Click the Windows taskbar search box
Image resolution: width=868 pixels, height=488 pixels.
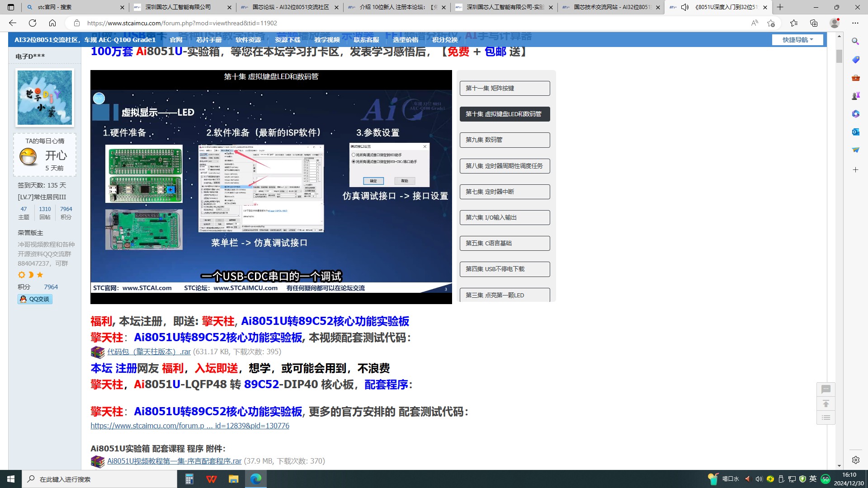click(99, 479)
